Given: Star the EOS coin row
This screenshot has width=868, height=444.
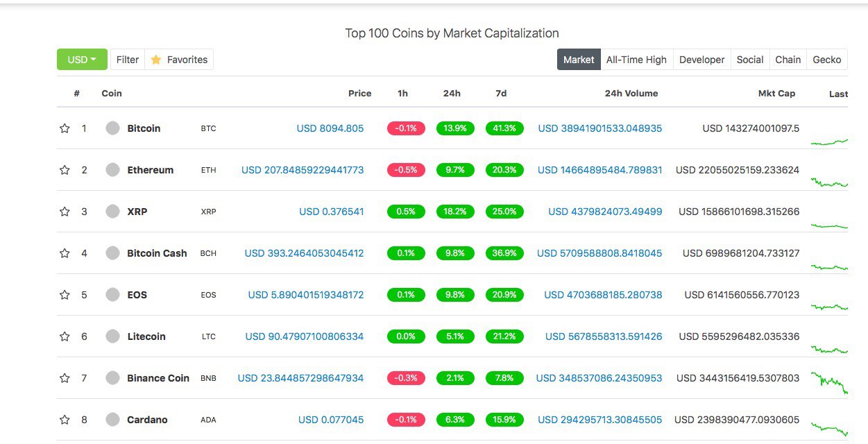Looking at the screenshot, I should pyautogui.click(x=65, y=295).
